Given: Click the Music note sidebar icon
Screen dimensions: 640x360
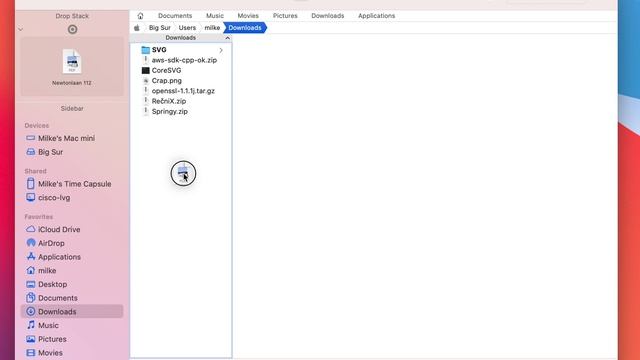Looking at the screenshot, I should pyautogui.click(x=31, y=325).
